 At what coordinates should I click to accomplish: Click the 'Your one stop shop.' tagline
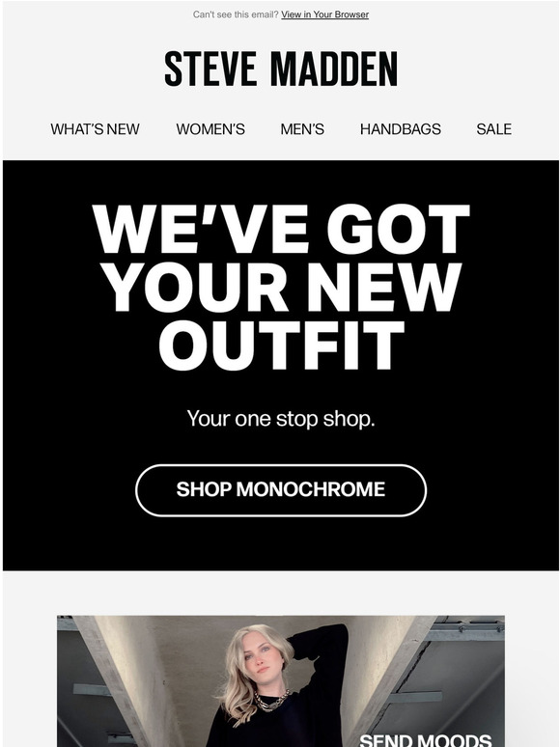click(281, 419)
